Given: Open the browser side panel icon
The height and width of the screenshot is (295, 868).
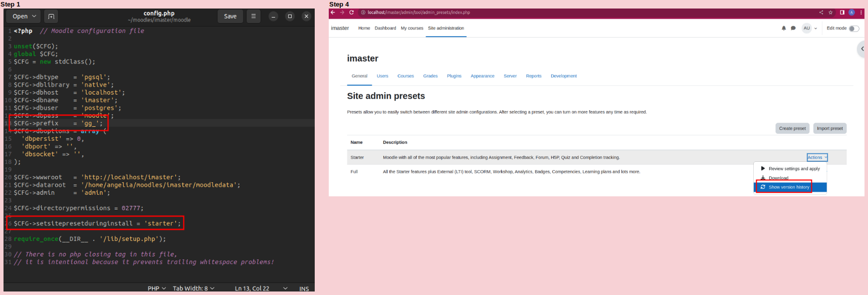Looking at the screenshot, I should (x=842, y=13).
